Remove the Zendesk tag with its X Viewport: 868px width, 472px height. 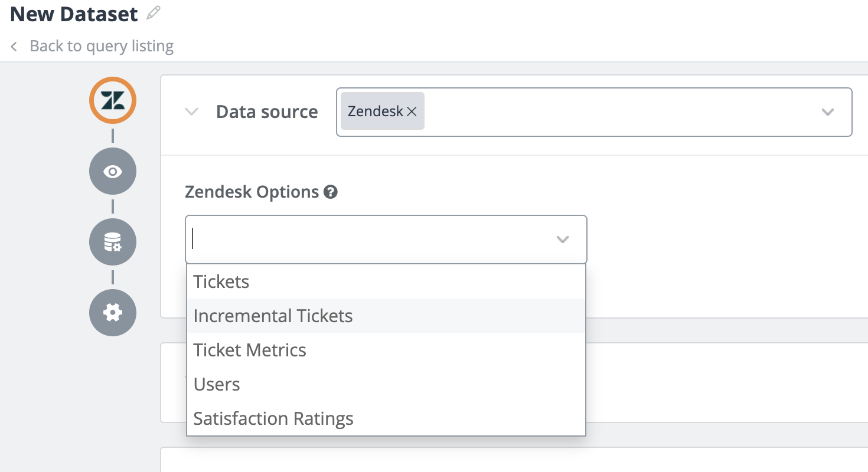coord(412,111)
